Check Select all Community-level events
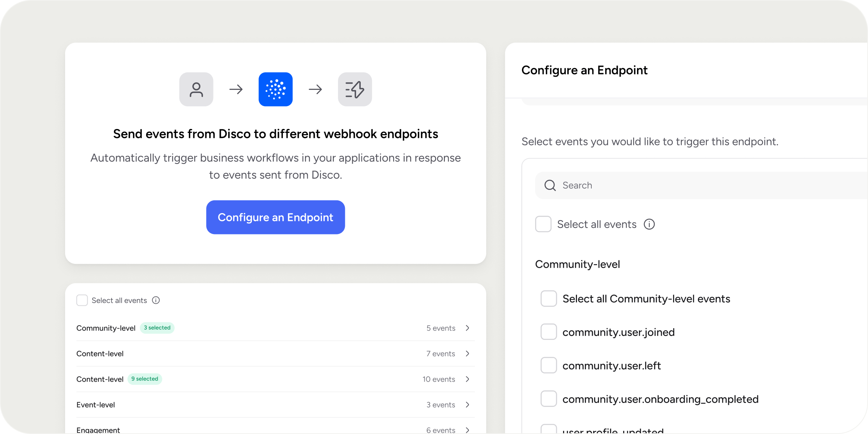 549,299
